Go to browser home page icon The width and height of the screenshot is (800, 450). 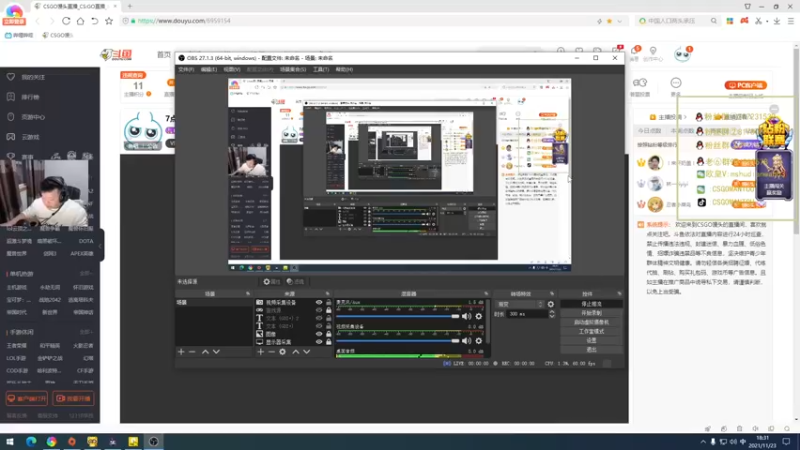coord(80,21)
